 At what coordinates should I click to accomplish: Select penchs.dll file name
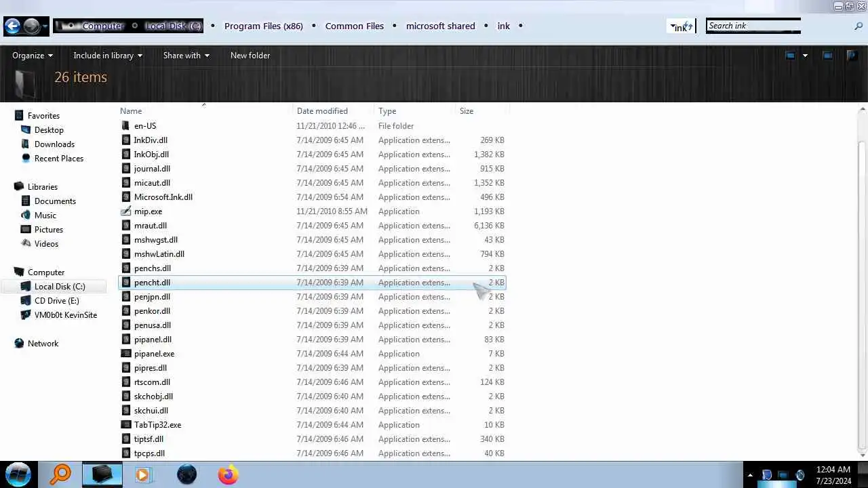point(153,268)
